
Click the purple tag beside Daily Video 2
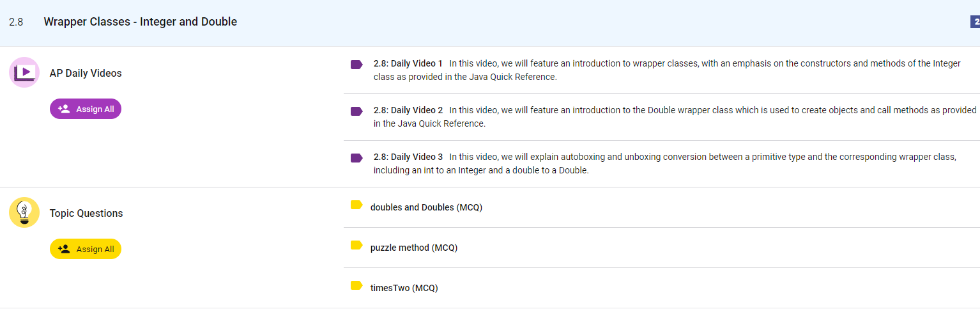[356, 111]
